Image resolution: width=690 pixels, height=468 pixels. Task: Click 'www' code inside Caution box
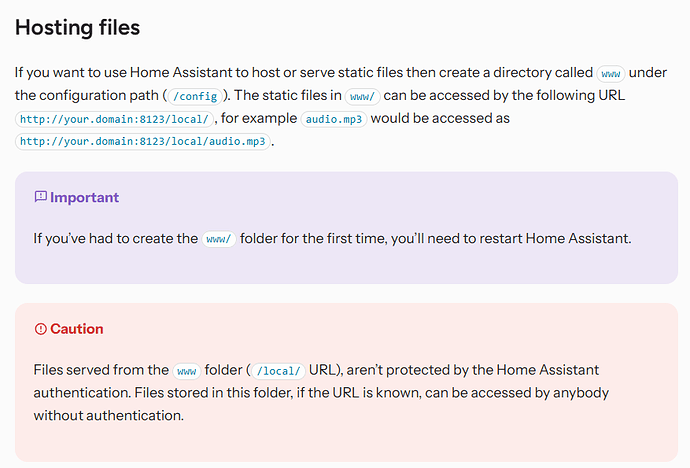(x=187, y=371)
